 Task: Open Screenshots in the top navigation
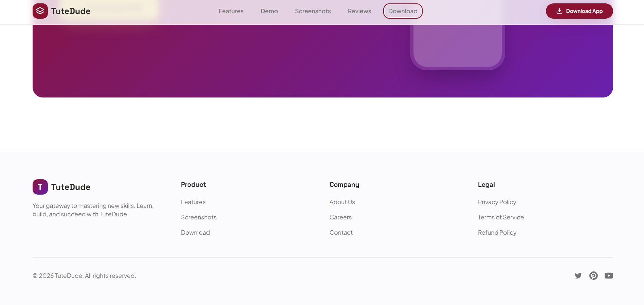(x=313, y=11)
